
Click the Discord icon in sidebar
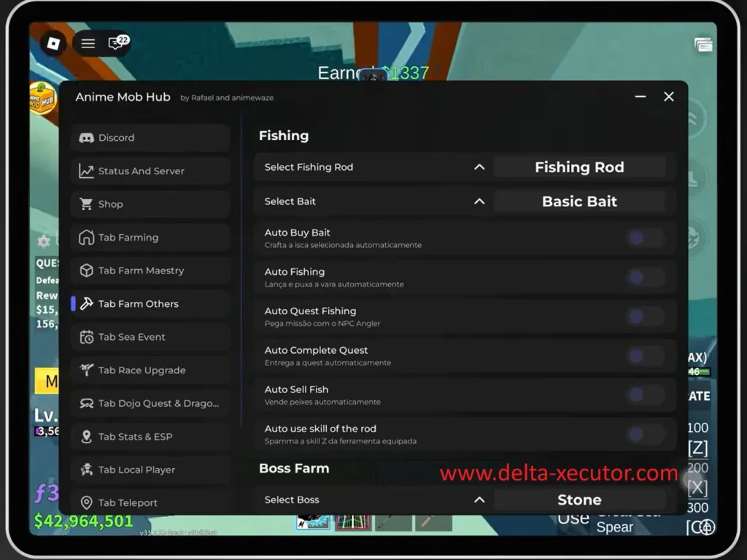tap(86, 138)
